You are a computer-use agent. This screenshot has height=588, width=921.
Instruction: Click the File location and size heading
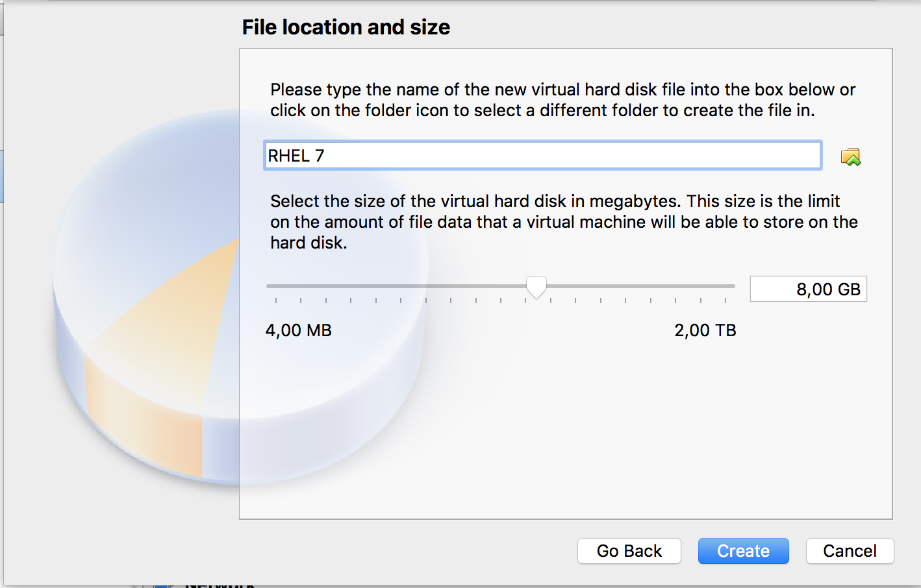(346, 27)
